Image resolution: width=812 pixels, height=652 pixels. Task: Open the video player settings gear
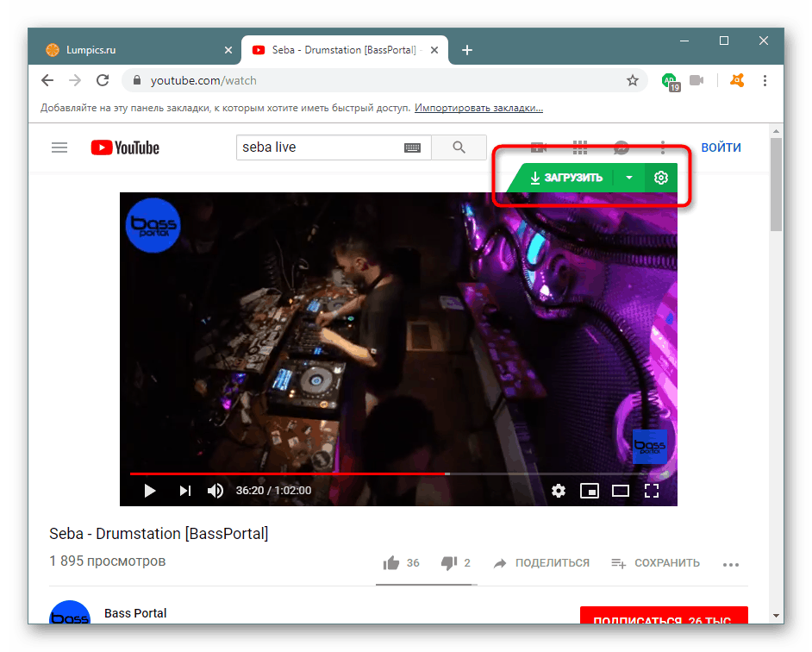click(x=559, y=491)
